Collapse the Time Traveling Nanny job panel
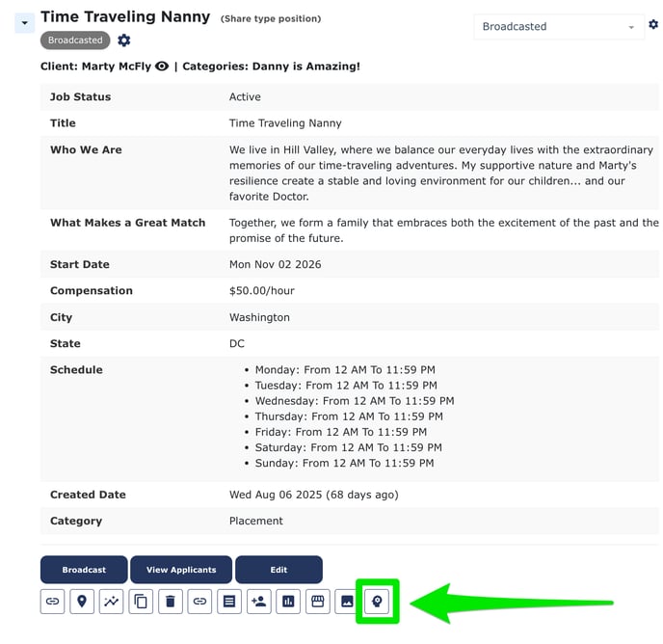663x644 pixels. [x=25, y=22]
